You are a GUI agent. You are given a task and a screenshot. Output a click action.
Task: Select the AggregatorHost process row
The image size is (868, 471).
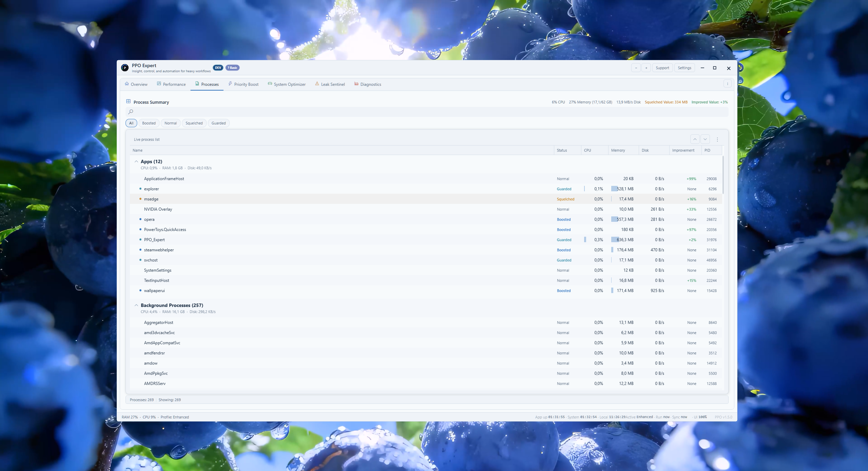426,322
